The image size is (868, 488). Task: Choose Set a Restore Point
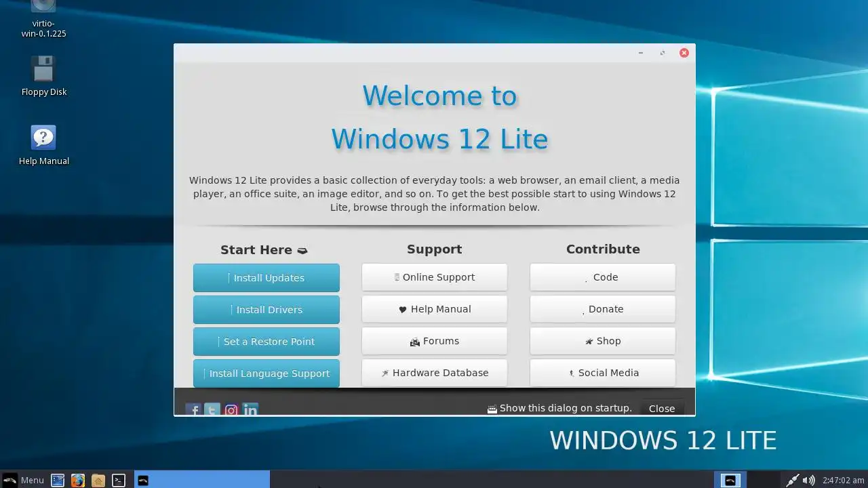267,342
